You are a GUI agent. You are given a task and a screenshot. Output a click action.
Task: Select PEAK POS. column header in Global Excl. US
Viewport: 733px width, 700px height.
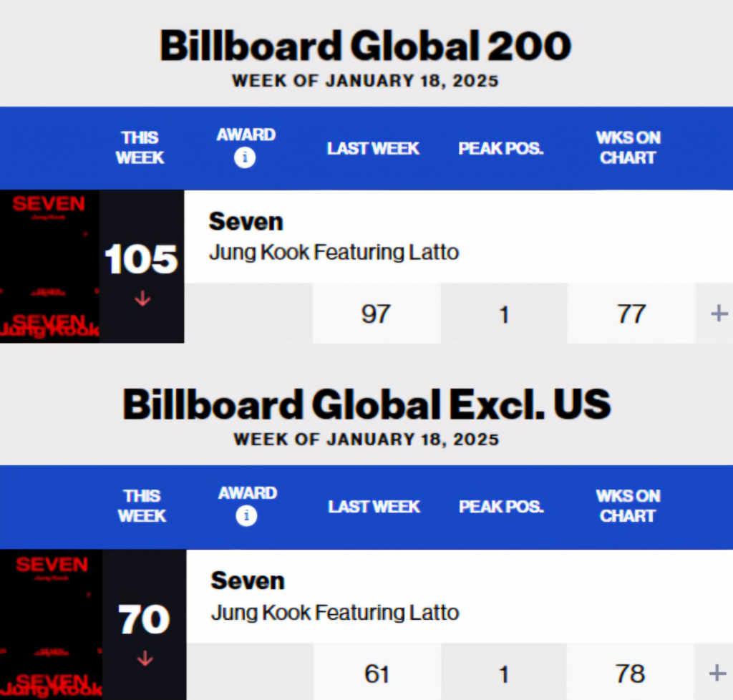pos(501,507)
